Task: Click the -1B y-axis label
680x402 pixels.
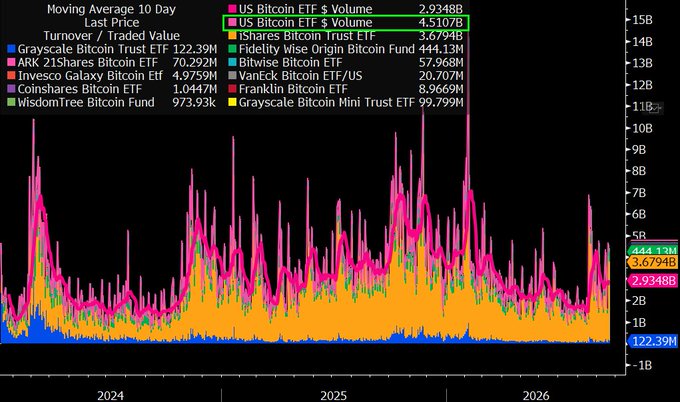Action: point(642,366)
